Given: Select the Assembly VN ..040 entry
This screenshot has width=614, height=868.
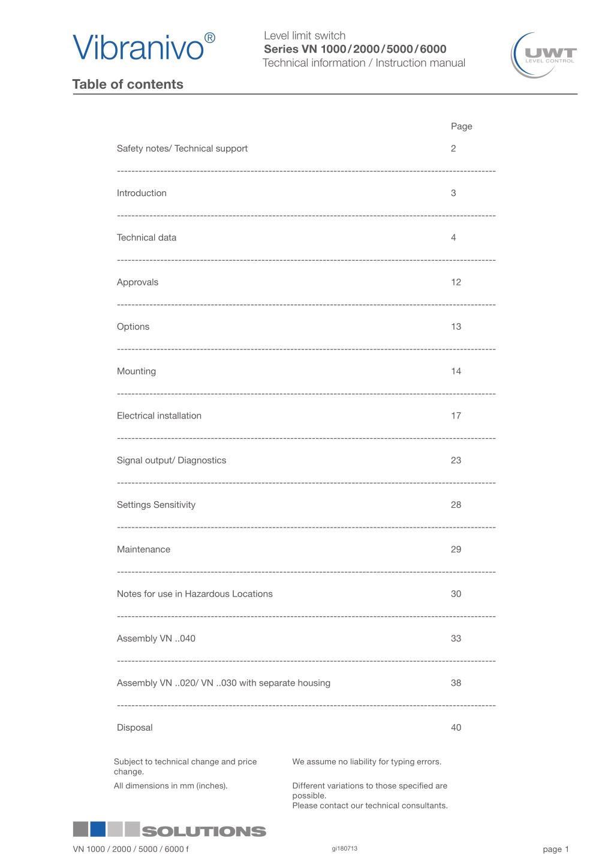Looking at the screenshot, I should (156, 638).
